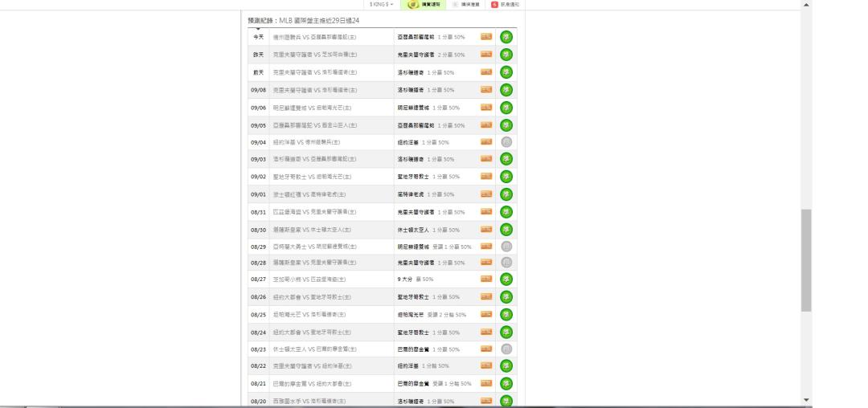Click the page scrollbar up arrow

[x=806, y=5]
